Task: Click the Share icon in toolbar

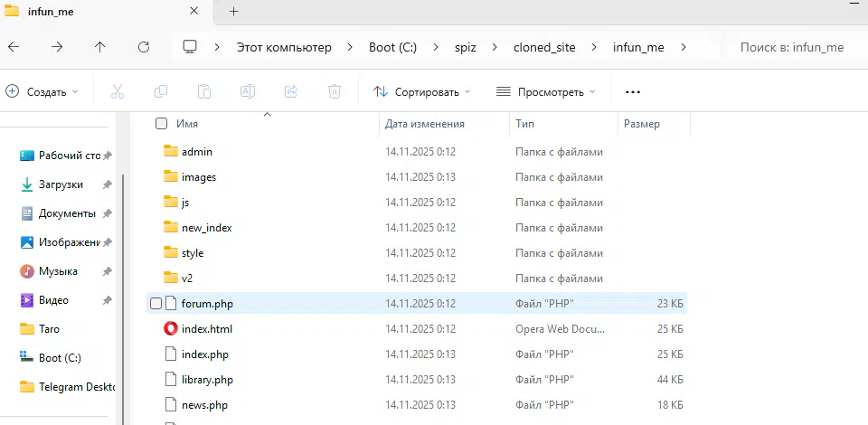Action: pos(291,91)
